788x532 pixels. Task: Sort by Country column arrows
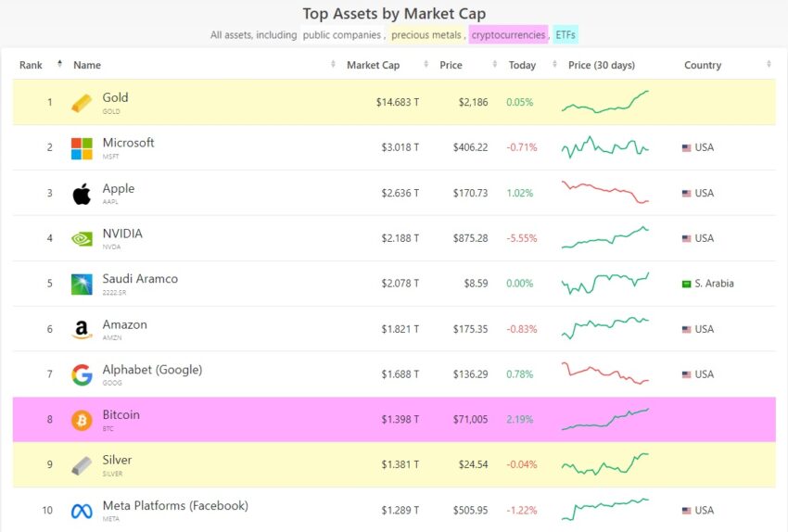coord(769,64)
